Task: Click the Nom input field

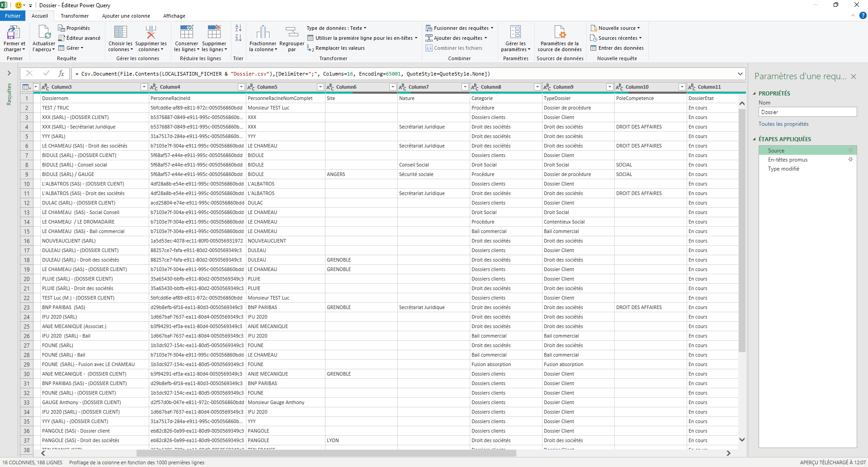Action: click(807, 112)
